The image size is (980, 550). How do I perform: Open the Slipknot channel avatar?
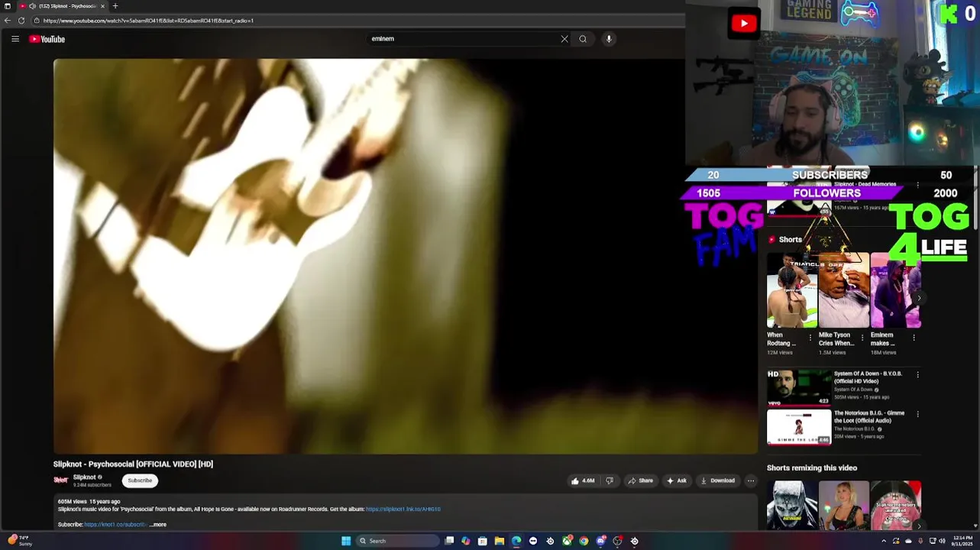[x=60, y=480]
